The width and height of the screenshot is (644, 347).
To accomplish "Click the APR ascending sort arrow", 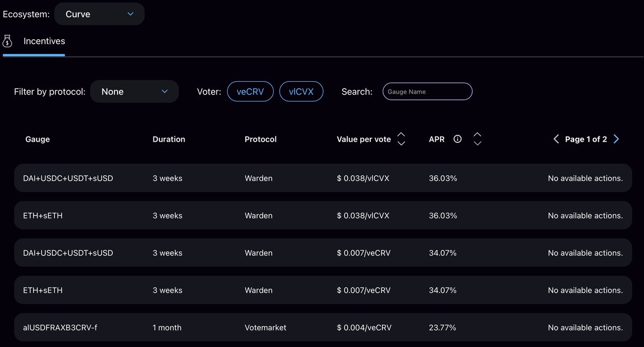I will pyautogui.click(x=477, y=134).
